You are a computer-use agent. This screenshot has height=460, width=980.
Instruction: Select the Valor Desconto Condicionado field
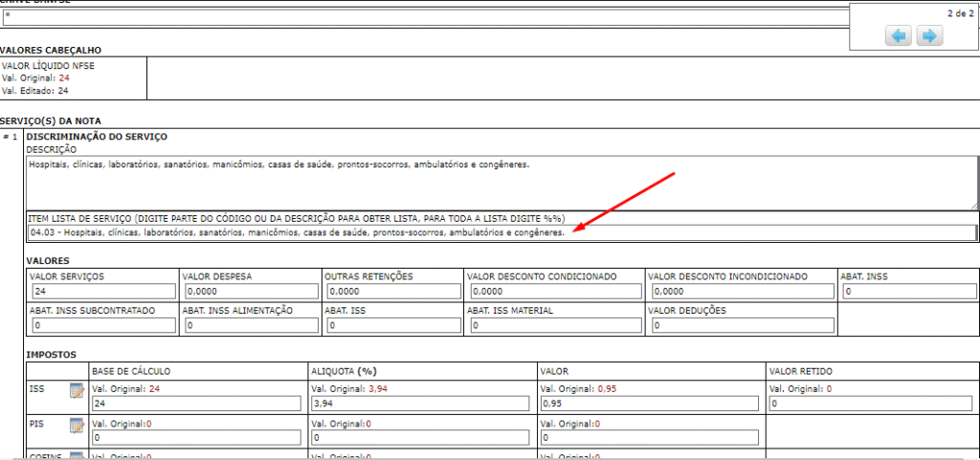coord(553,292)
